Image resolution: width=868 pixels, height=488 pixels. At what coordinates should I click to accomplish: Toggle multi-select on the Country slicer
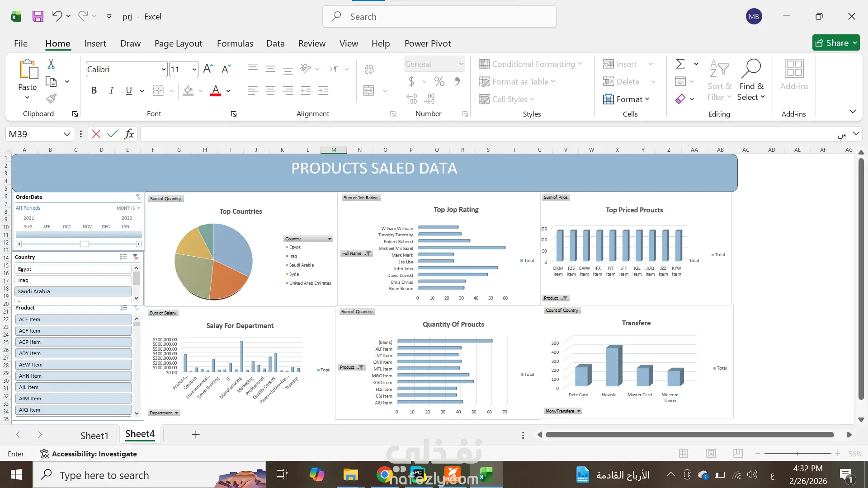click(123, 257)
